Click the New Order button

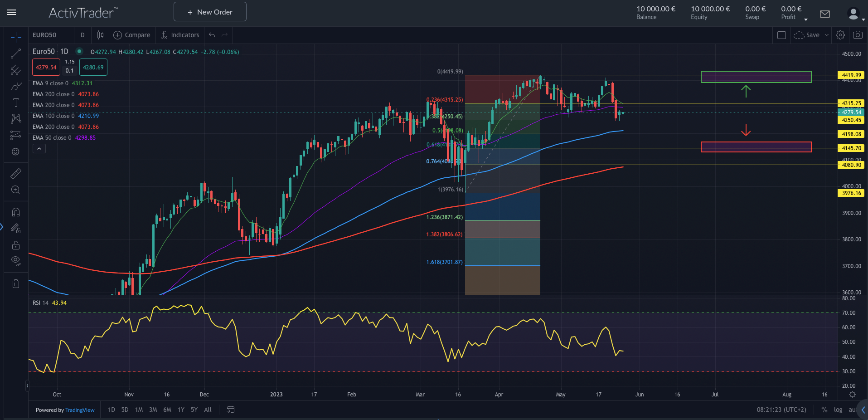(209, 11)
